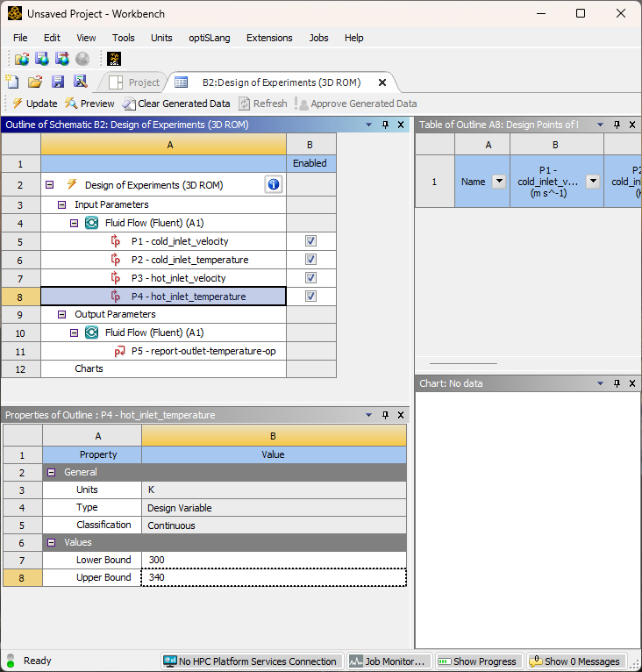Viewport: 642px width, 672px height.
Task: Click Show Progress in status bar
Action: (x=477, y=661)
